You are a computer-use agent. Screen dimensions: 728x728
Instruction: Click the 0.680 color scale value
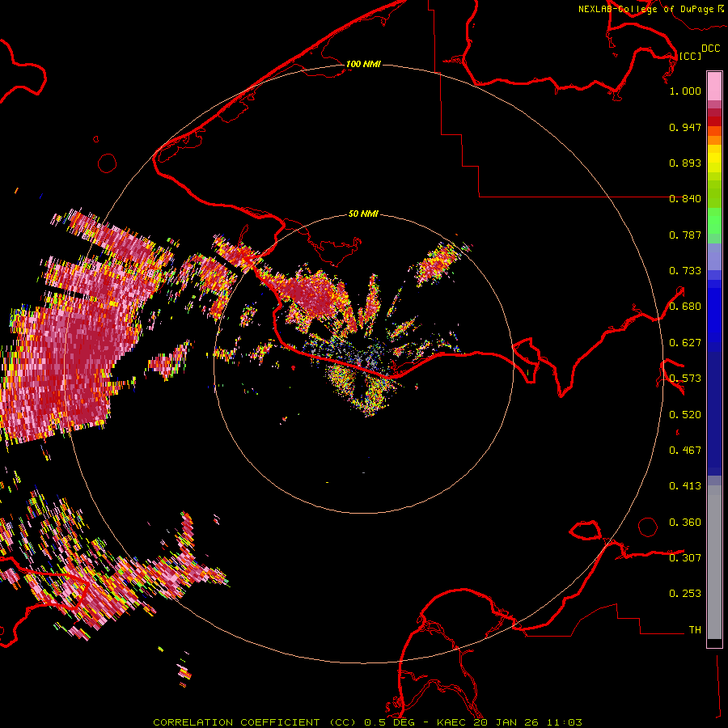coord(685,307)
